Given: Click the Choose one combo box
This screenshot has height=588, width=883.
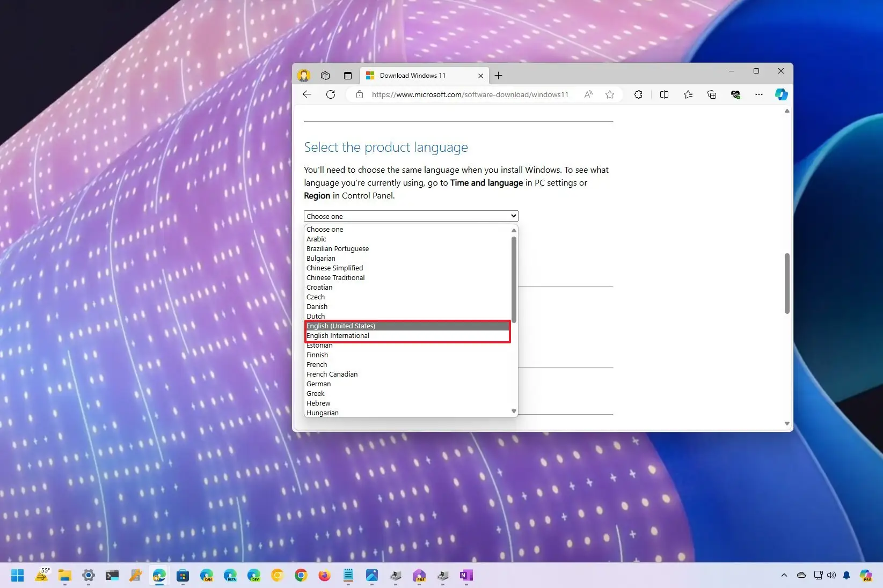Looking at the screenshot, I should click(x=410, y=216).
